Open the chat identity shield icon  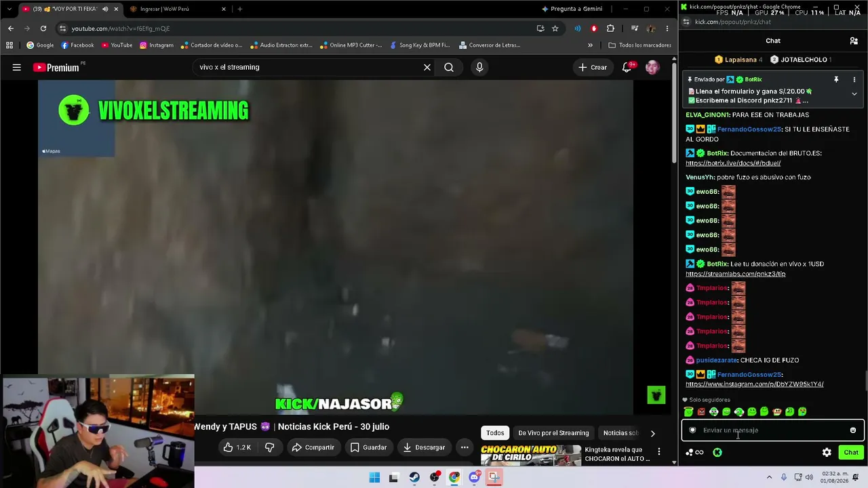[692, 430]
